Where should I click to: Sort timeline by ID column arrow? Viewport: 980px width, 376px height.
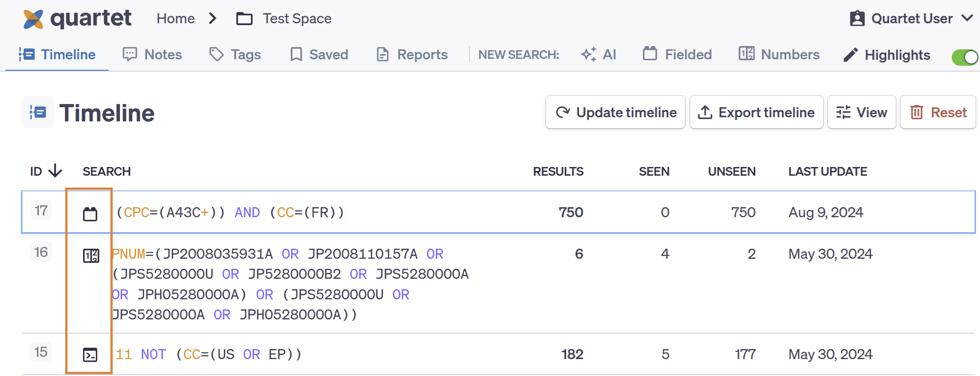[55, 171]
